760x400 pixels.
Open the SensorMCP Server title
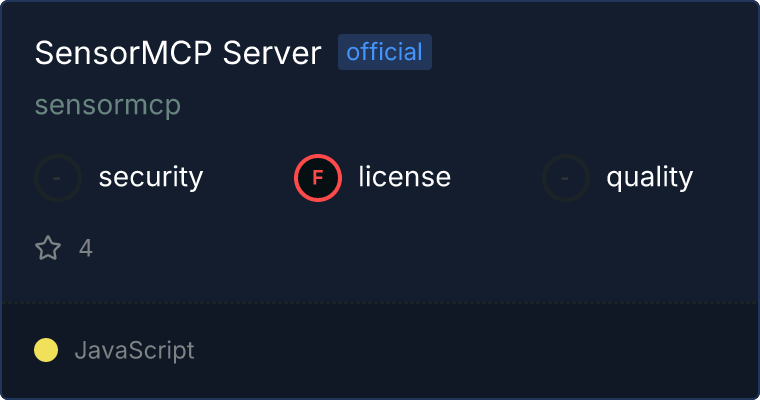pyautogui.click(x=178, y=52)
